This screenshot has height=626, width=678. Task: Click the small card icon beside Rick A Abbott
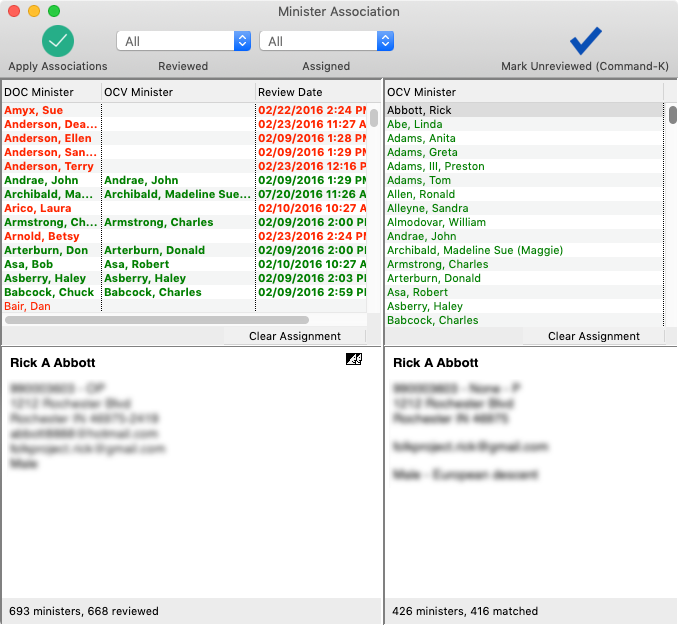[x=353, y=360]
